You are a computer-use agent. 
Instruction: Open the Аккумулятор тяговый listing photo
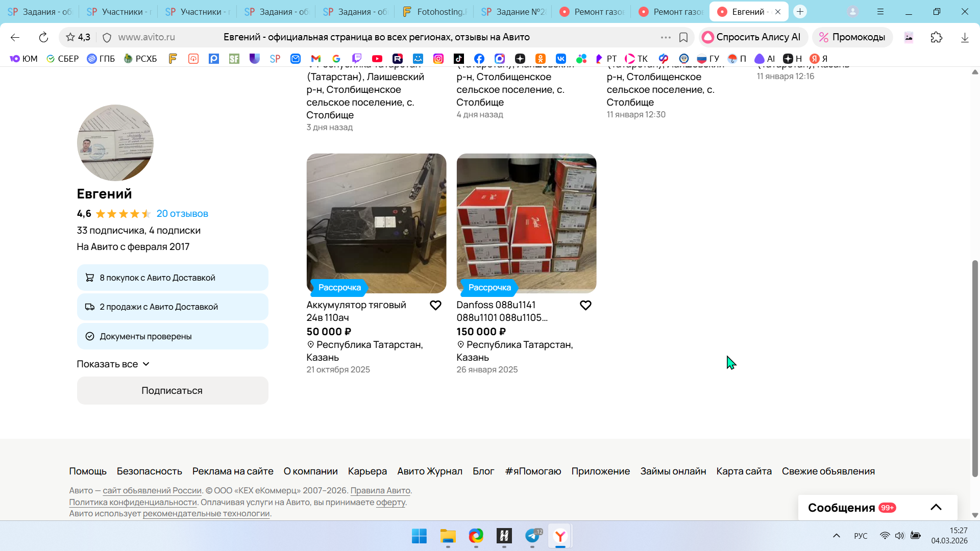(376, 223)
